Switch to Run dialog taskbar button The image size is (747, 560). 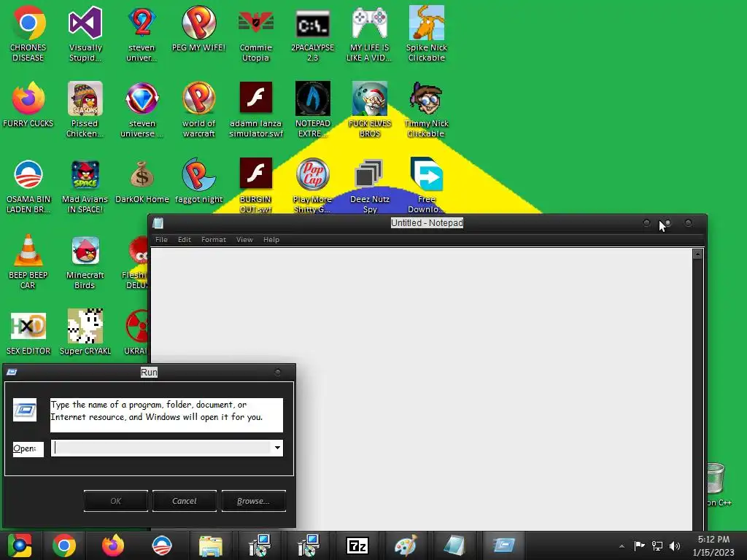(x=503, y=545)
